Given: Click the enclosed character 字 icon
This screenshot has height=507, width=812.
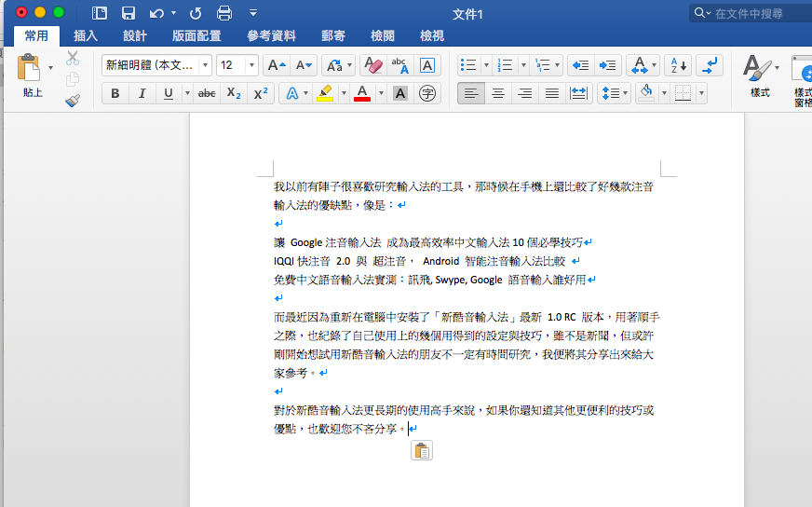Looking at the screenshot, I should pos(427,93).
